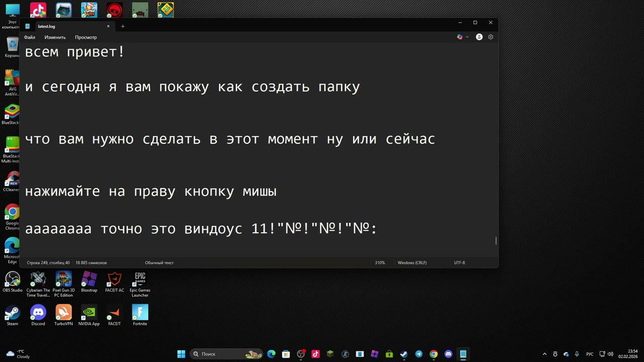Select the TurboVPN desktop icon

(64, 316)
